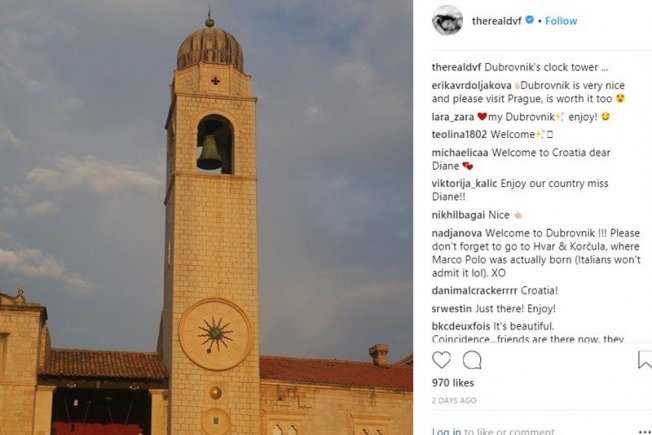Open the more options dots menu
The image size is (652, 435).
645,431
